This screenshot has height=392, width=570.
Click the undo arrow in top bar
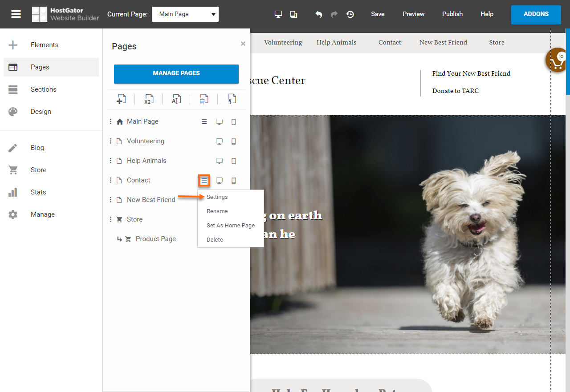[319, 14]
